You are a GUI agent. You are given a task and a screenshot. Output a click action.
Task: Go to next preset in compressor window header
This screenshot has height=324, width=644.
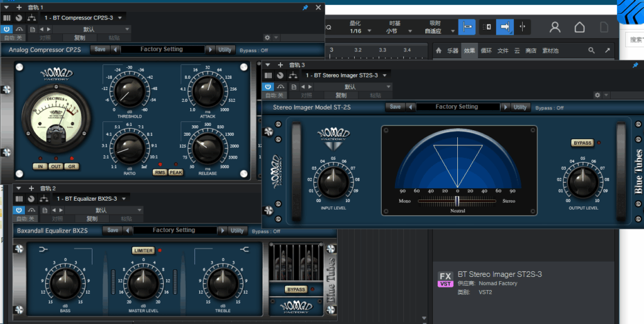[48, 29]
